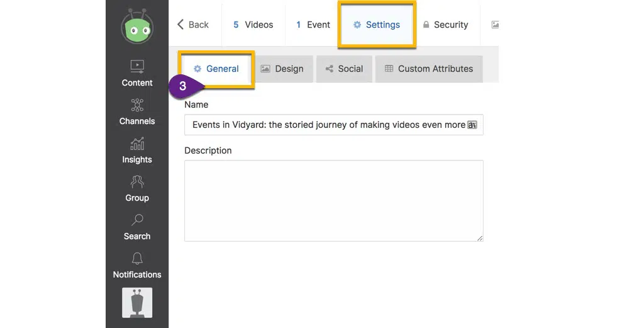This screenshot has height=328, width=644.
Task: Select the Design sub-tab
Action: (x=282, y=69)
